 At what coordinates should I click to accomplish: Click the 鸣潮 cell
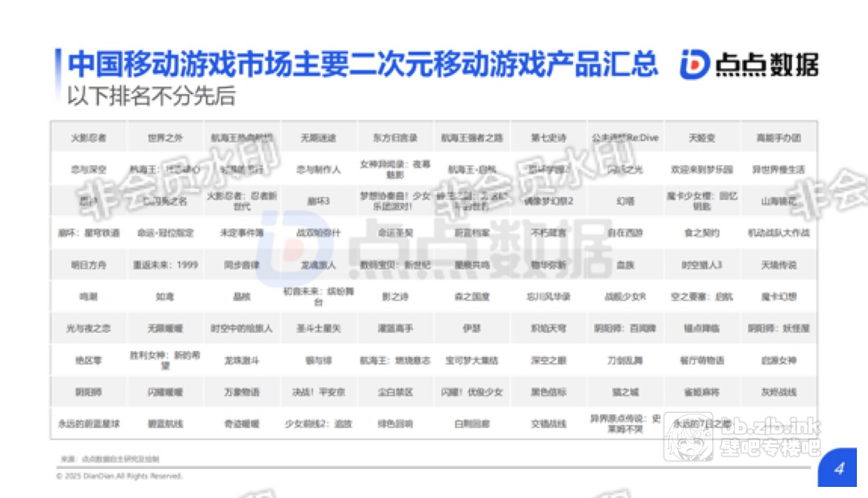pos(88,297)
